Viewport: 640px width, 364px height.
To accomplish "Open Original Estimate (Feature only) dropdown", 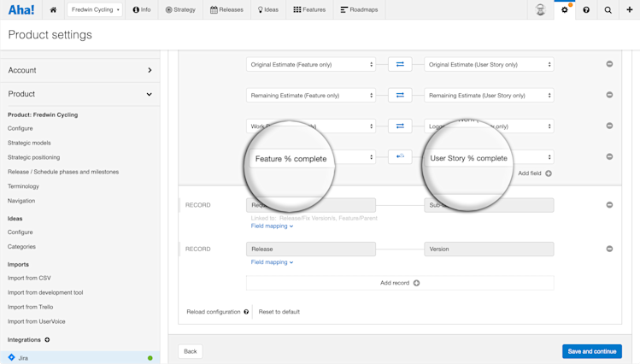I will 311,64.
